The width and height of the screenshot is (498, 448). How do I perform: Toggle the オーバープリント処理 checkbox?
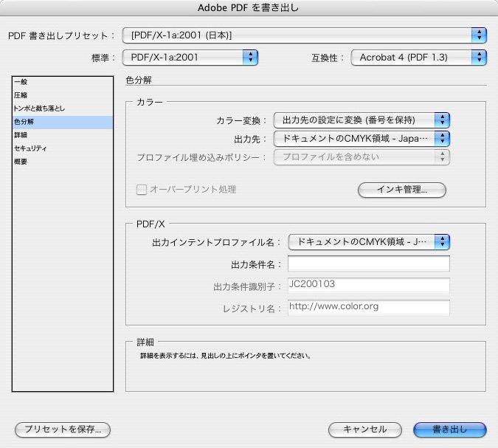click(142, 190)
